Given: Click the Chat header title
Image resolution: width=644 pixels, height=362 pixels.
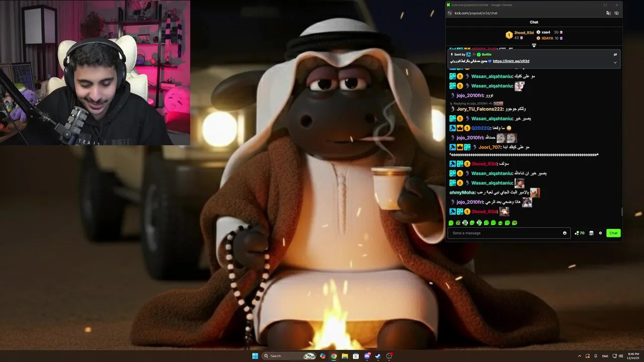Looking at the screenshot, I should coord(534,22).
